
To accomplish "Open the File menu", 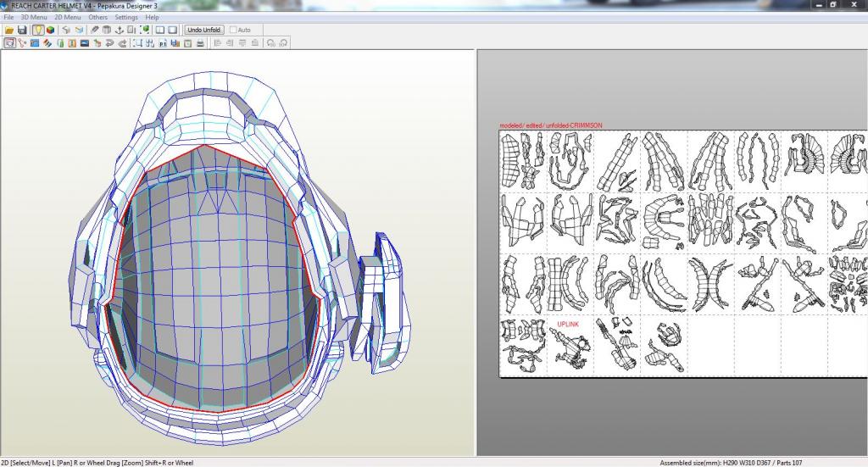I will [8, 17].
